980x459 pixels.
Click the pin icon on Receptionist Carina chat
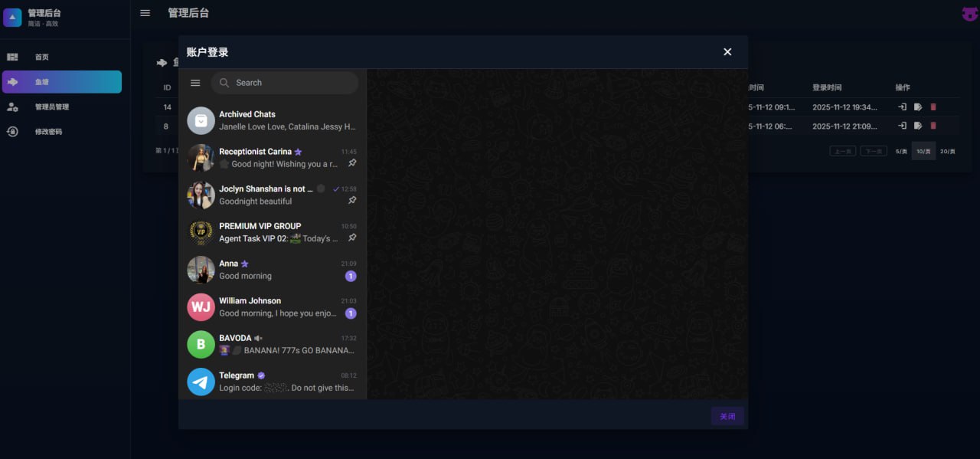pos(352,163)
